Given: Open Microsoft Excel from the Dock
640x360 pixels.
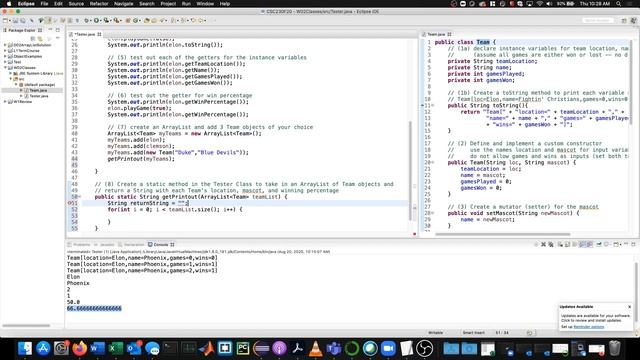Looking at the screenshot, I should (x=116, y=348).
